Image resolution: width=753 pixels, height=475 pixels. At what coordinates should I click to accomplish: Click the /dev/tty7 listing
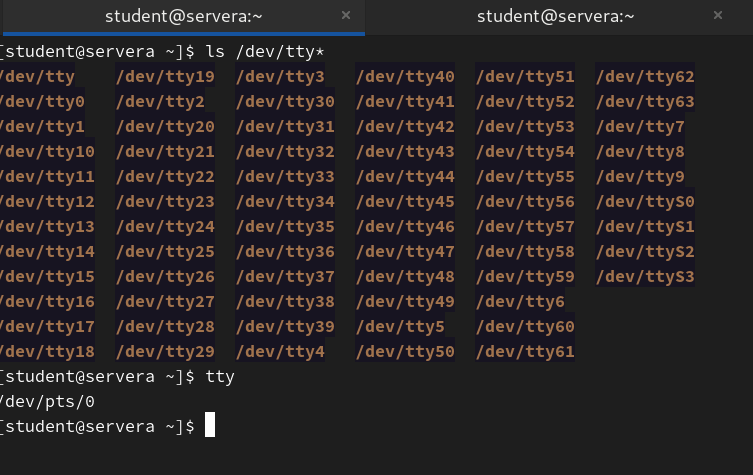click(640, 126)
